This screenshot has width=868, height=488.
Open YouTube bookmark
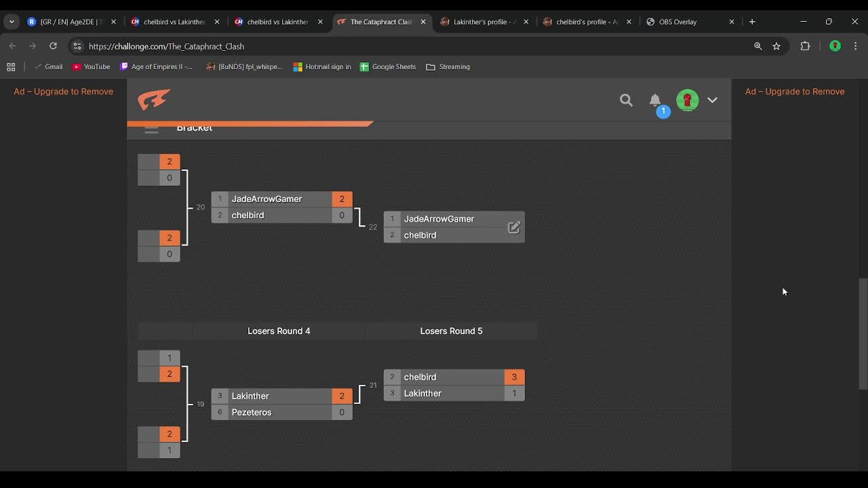point(91,66)
